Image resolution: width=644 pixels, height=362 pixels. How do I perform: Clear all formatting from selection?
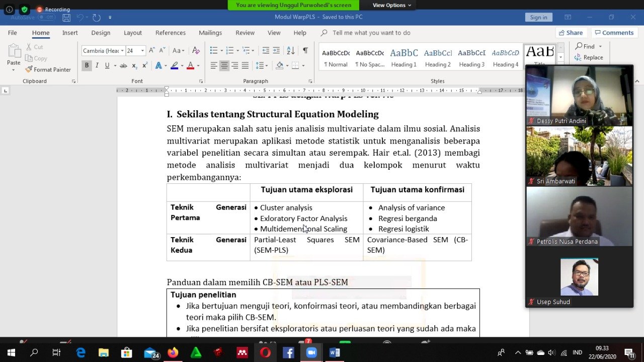coord(196,50)
